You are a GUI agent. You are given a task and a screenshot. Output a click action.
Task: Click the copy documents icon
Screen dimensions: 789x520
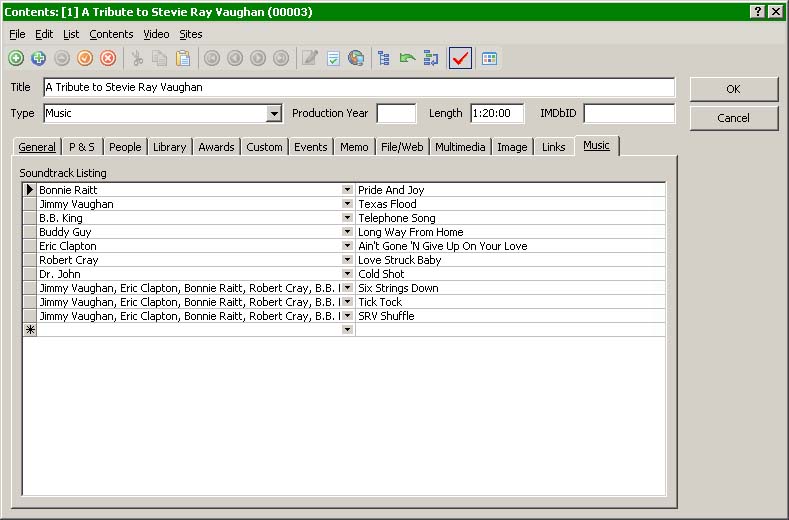[160, 58]
